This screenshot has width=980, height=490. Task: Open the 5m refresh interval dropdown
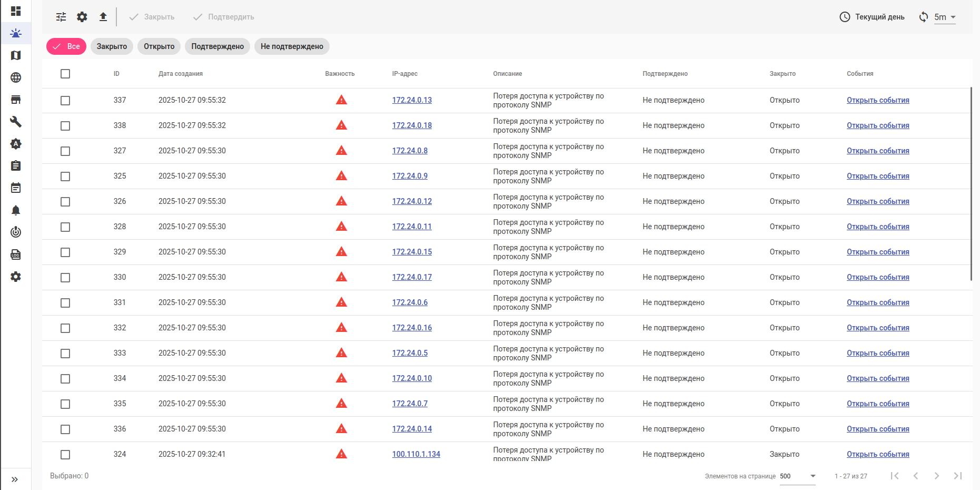point(945,17)
